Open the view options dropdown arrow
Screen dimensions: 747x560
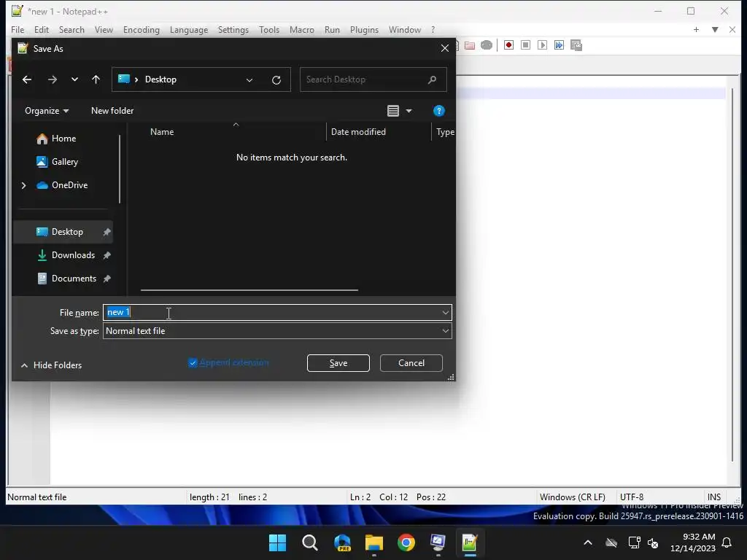pyautogui.click(x=409, y=111)
